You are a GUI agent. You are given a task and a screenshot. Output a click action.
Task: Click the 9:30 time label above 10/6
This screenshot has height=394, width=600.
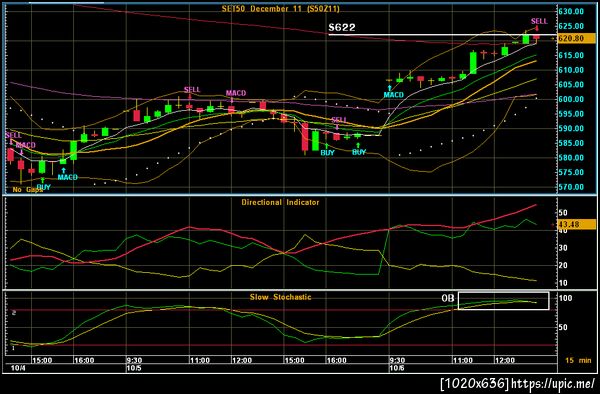pos(397,360)
